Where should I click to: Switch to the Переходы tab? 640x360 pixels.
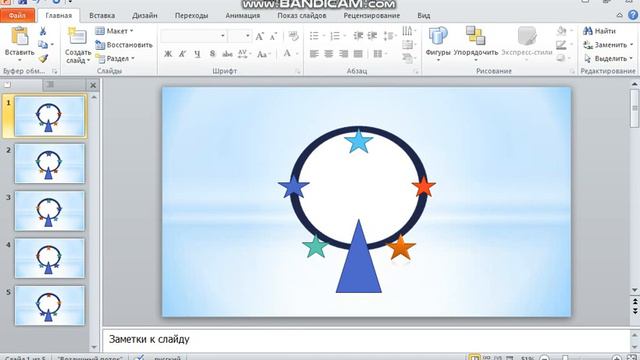pos(191,16)
